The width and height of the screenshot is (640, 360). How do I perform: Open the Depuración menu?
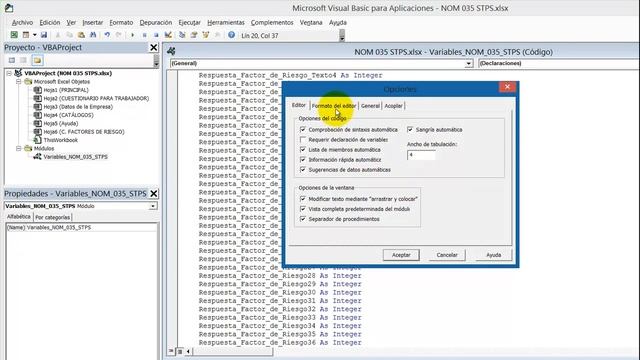click(156, 22)
